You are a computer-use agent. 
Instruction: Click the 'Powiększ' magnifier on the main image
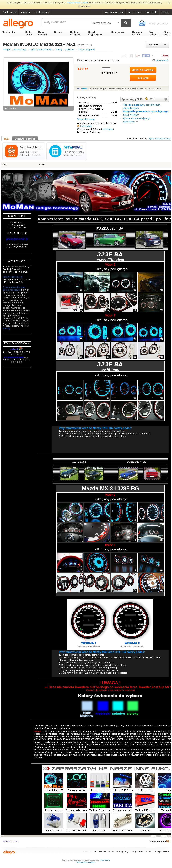pyautogui.click(x=6, y=108)
